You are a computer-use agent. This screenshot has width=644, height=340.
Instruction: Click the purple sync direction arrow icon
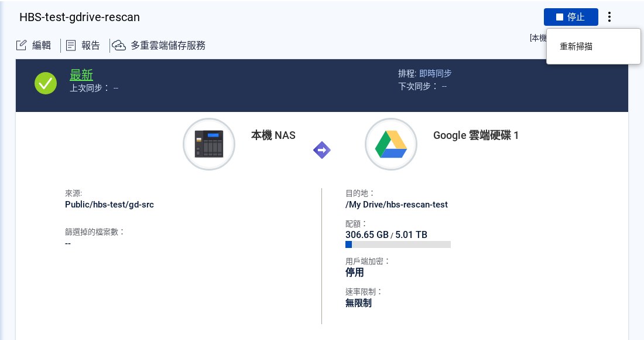coord(322,150)
